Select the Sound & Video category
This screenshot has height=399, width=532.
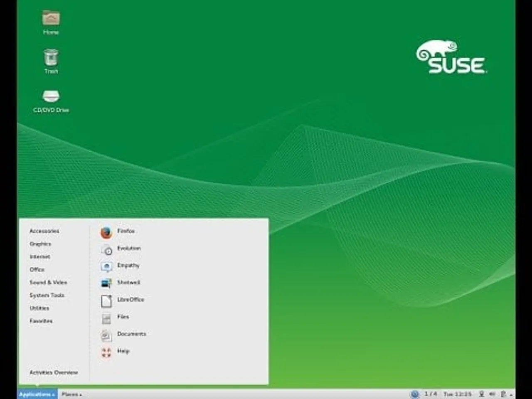click(x=48, y=283)
